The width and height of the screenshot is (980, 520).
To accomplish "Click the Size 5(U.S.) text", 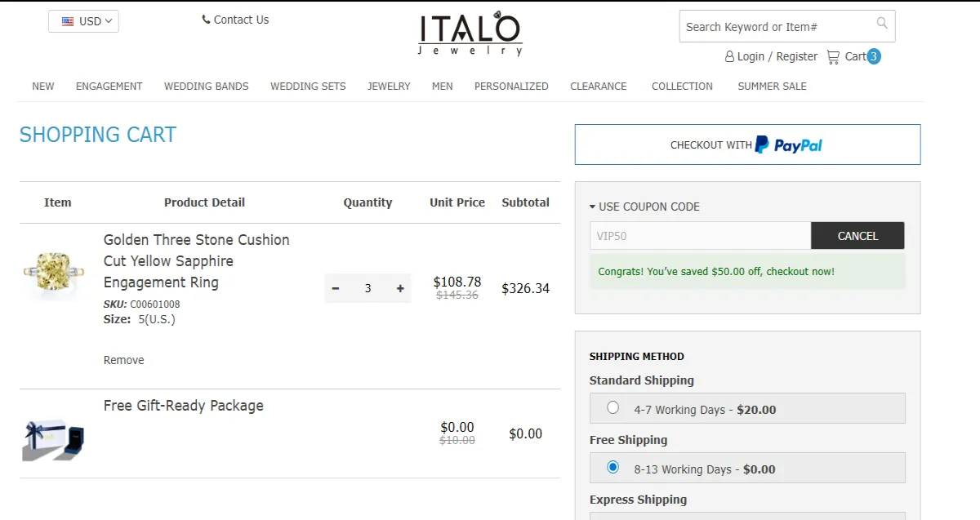I will tap(140, 319).
